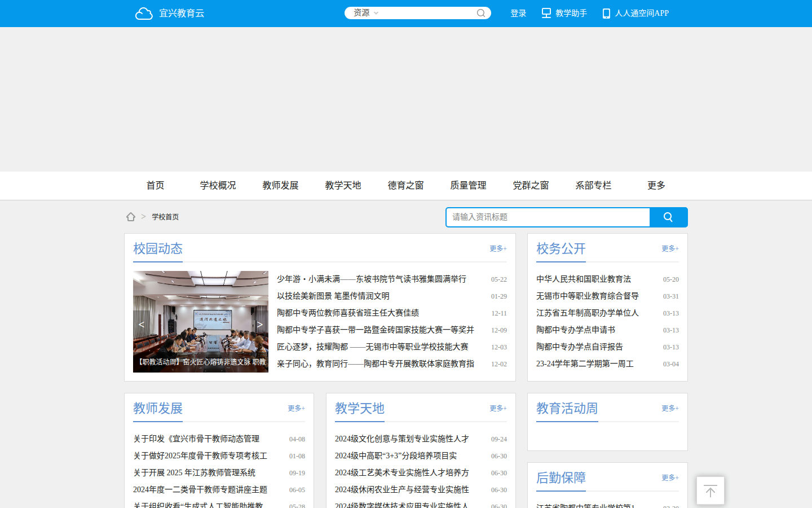812x508 pixels.
Task: Focus the 请输入资讯标题 search field
Action: pos(548,217)
